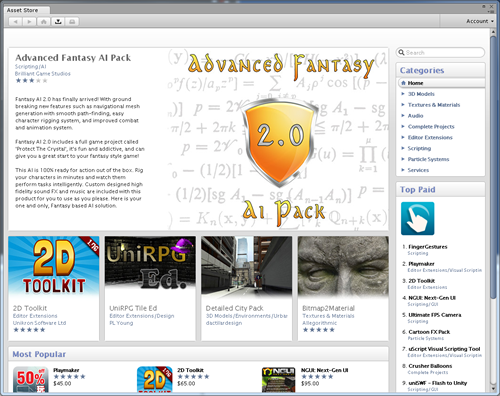This screenshot has width=500, height=396.
Task: Click the back navigation arrow
Action: [15, 22]
